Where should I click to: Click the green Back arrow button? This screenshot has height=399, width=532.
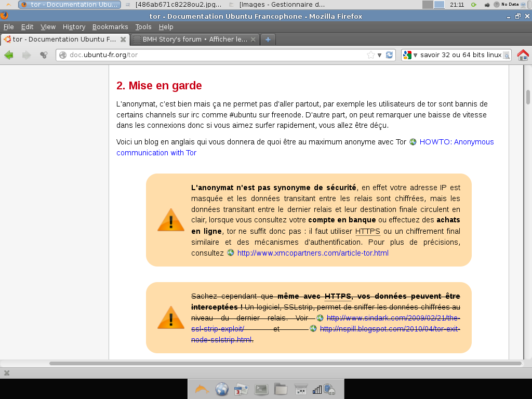9,55
